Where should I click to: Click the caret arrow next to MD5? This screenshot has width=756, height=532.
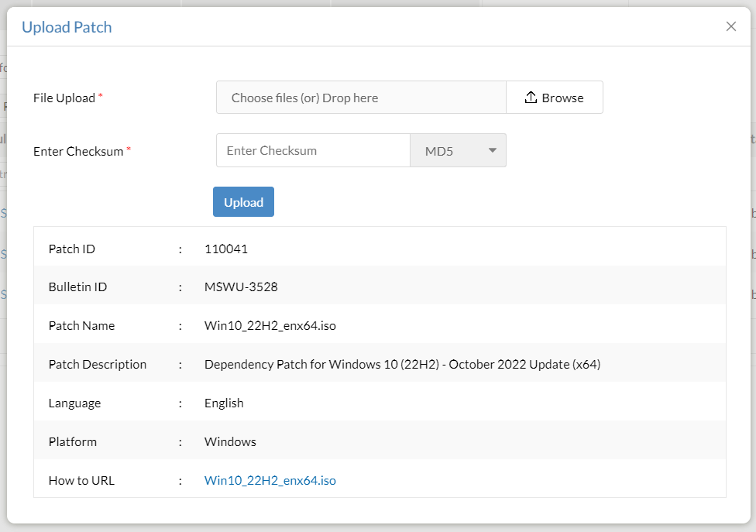pos(493,150)
